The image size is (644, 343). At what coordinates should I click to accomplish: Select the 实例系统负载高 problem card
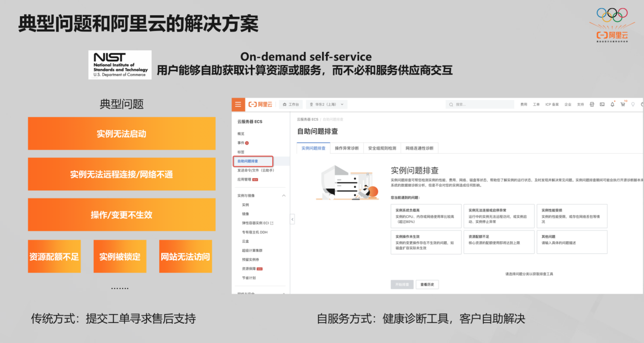coord(426,216)
